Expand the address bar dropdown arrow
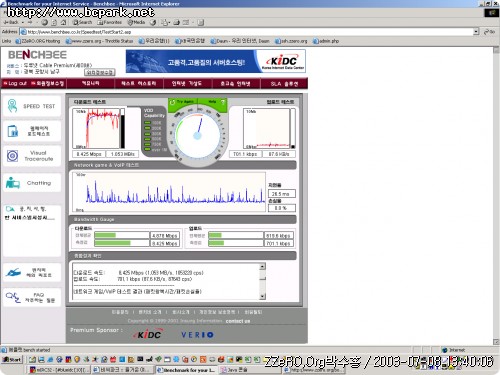 476,32
